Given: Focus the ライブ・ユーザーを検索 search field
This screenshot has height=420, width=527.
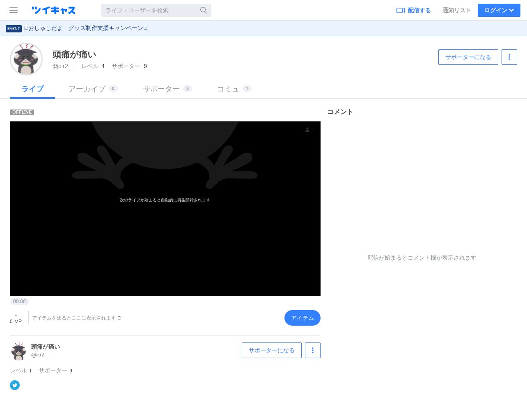Looking at the screenshot, I should (156, 10).
